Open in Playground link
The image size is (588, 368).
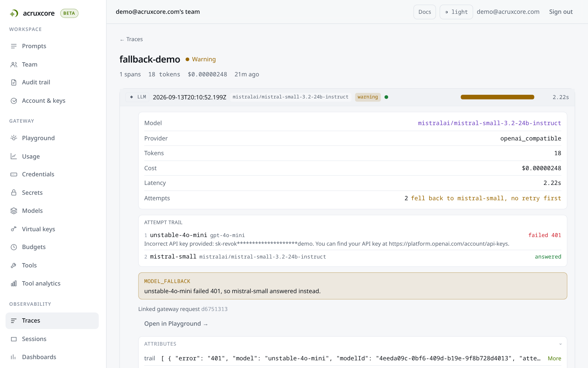coord(176,324)
